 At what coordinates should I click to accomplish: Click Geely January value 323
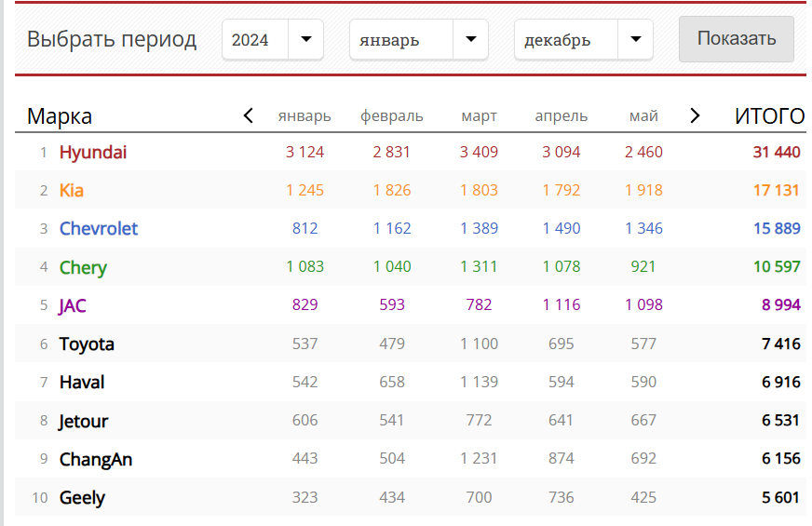click(304, 497)
